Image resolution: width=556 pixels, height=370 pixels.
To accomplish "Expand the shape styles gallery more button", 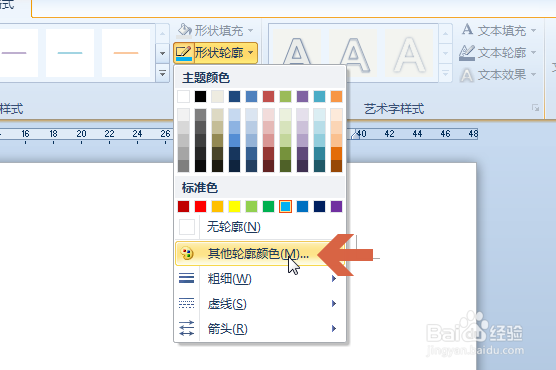I will [162, 73].
